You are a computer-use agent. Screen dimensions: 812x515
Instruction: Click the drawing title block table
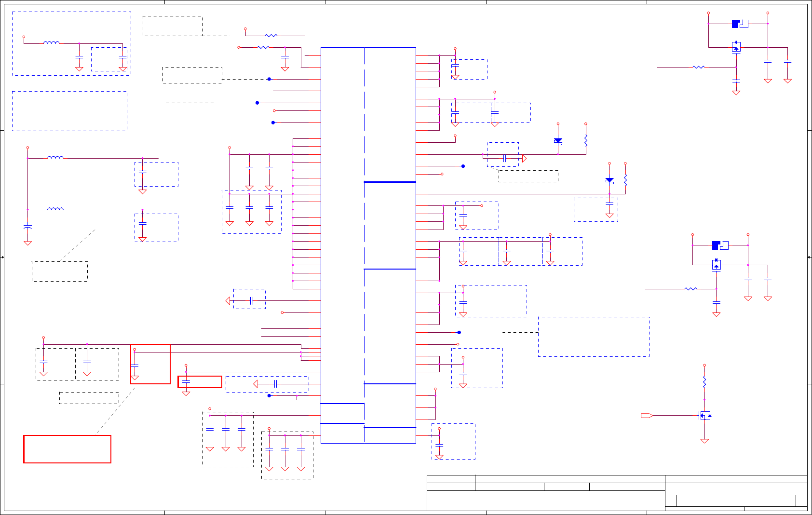617,493
